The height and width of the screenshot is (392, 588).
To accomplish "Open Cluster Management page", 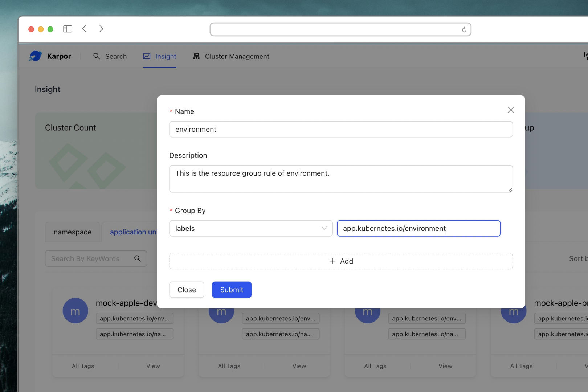I will [x=231, y=56].
